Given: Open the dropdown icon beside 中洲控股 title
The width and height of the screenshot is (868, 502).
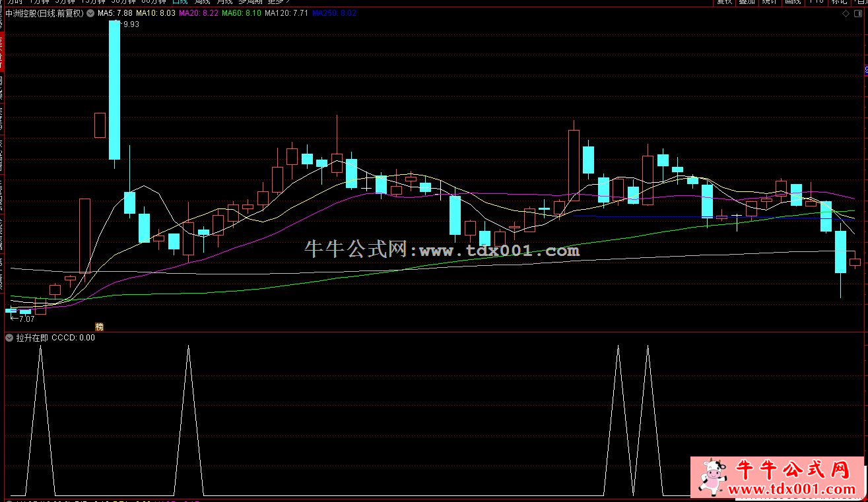Looking at the screenshot, I should (90, 13).
